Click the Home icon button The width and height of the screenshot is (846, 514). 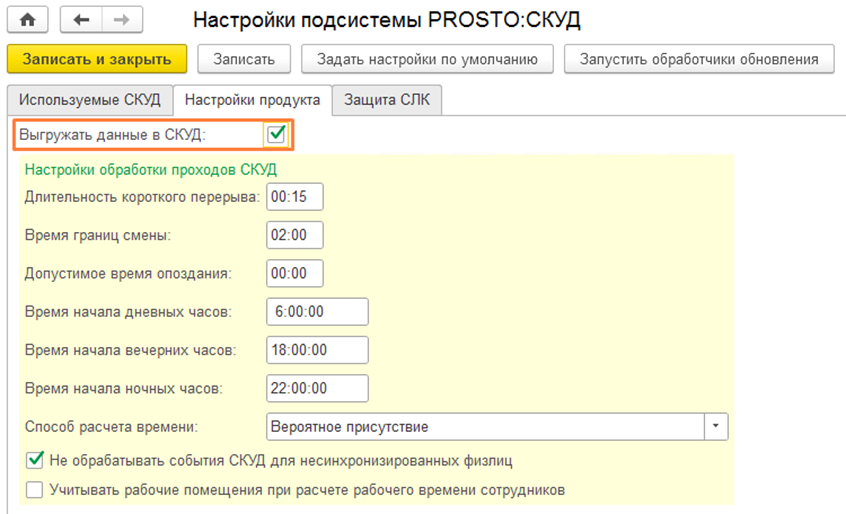pos(28,20)
